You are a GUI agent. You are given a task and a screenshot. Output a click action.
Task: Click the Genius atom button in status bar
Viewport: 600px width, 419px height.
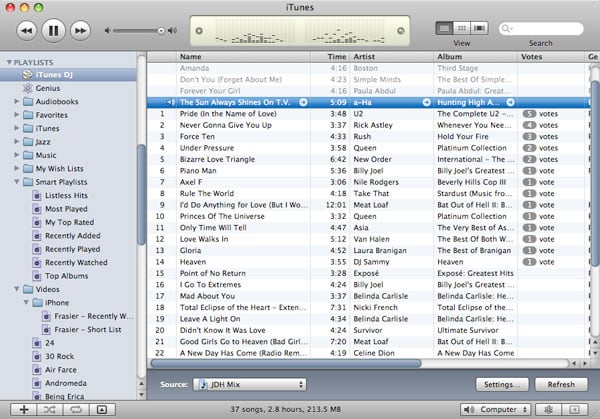(x=548, y=409)
